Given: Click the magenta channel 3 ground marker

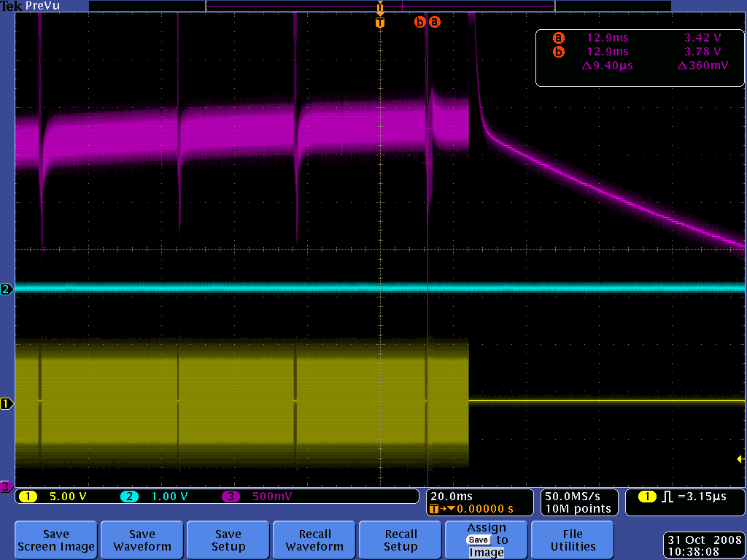Looking at the screenshot, I should [x=7, y=486].
